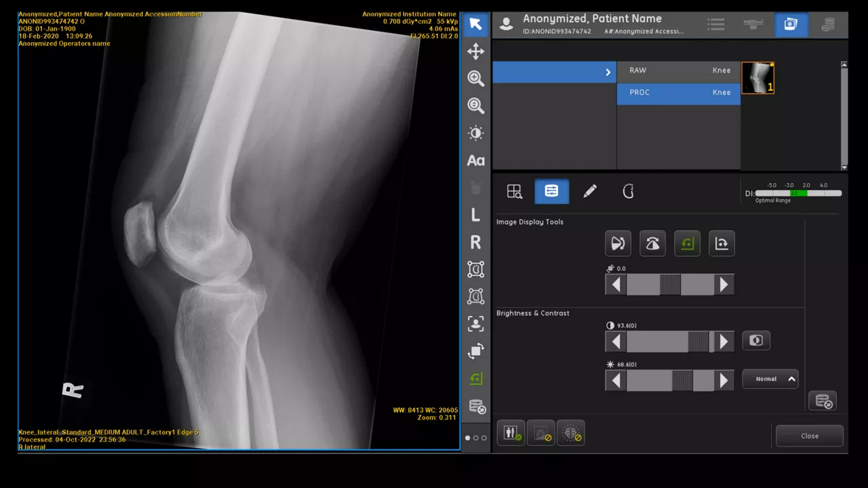Screen dimensions: 868x488
Task: Place the L side marker
Action: 475,216
